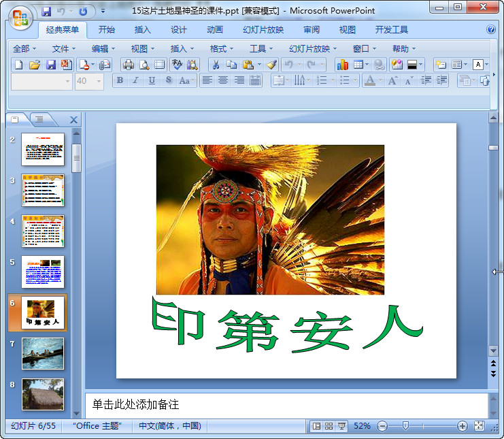Insert a table with the table icon
The width and height of the screenshot is (504, 439).
point(358,65)
